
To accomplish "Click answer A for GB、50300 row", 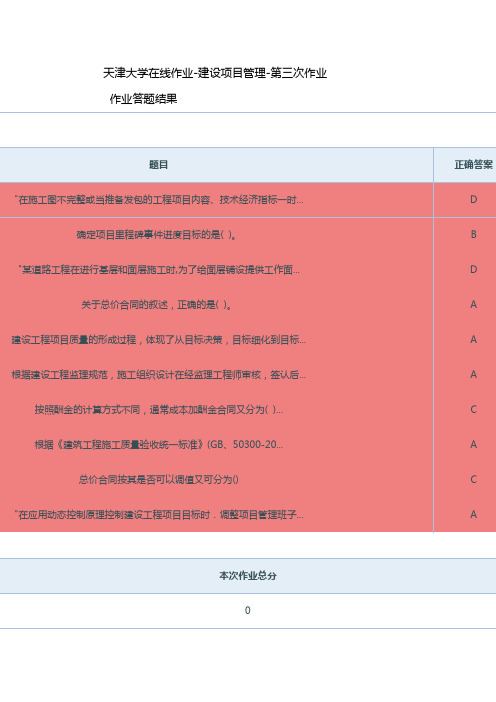I will (474, 445).
